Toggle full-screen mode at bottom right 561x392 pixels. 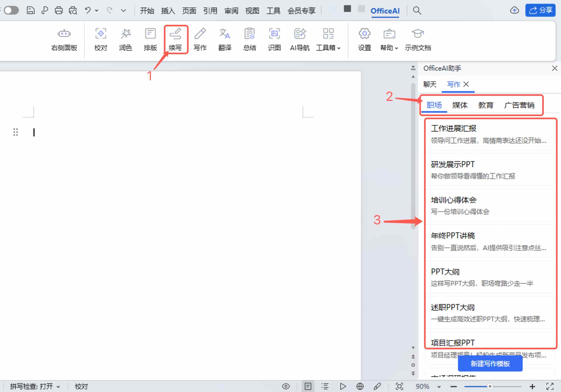(x=551, y=386)
